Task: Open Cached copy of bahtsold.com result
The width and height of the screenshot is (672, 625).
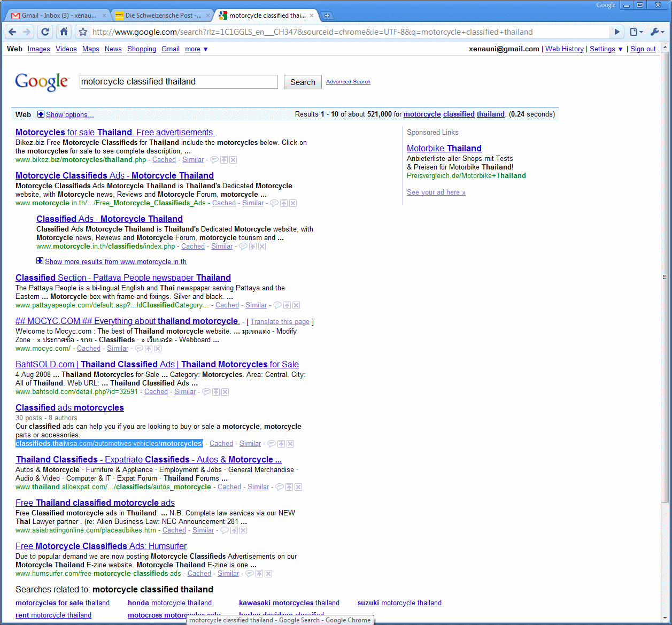Action: (x=156, y=392)
